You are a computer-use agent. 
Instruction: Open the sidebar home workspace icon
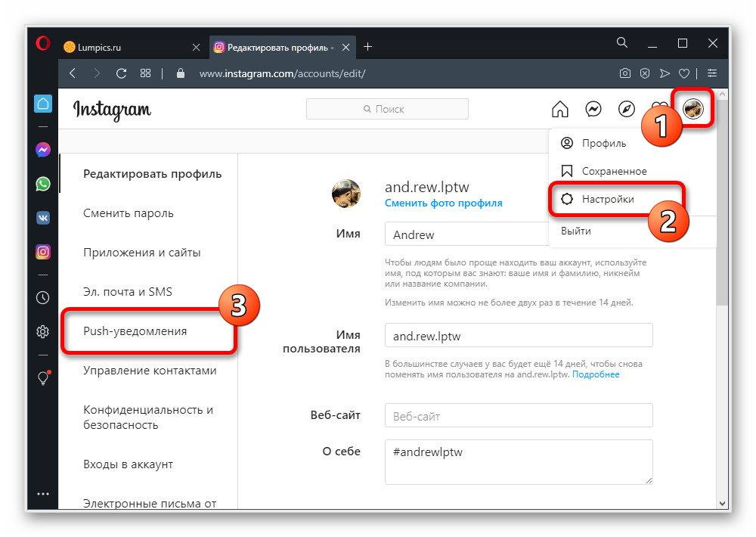(x=43, y=104)
